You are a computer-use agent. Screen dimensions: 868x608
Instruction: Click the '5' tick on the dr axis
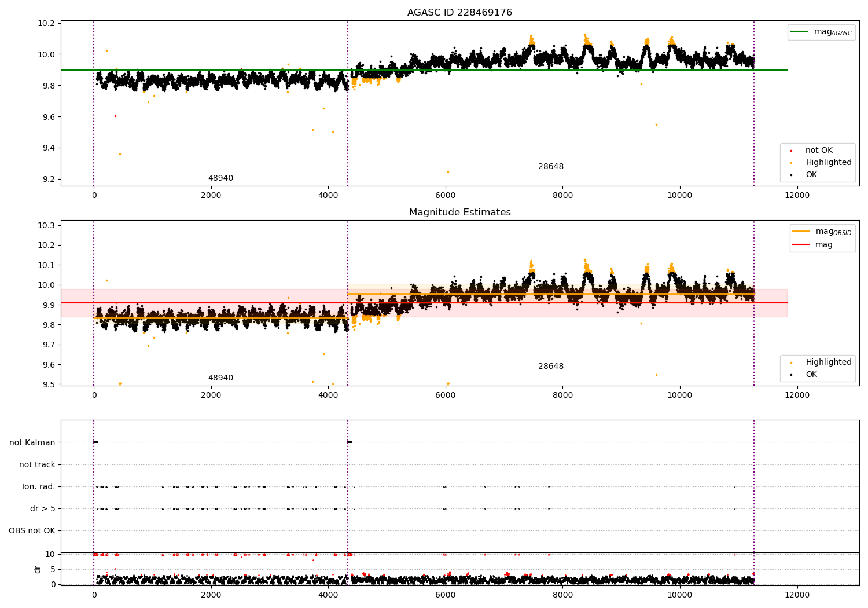coord(53,569)
